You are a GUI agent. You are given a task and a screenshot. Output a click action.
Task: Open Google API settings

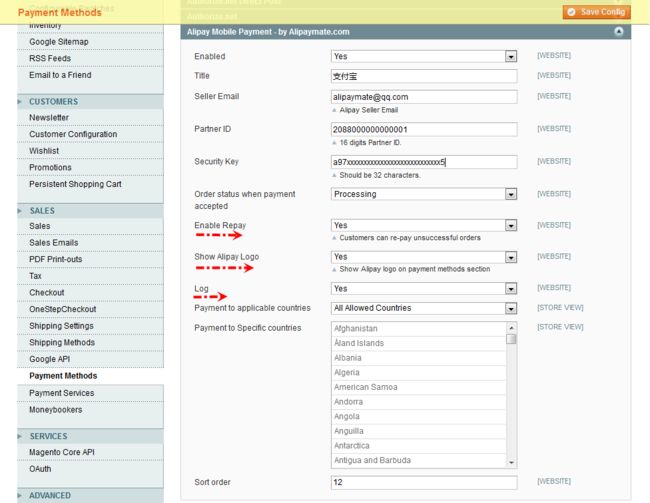click(90, 359)
